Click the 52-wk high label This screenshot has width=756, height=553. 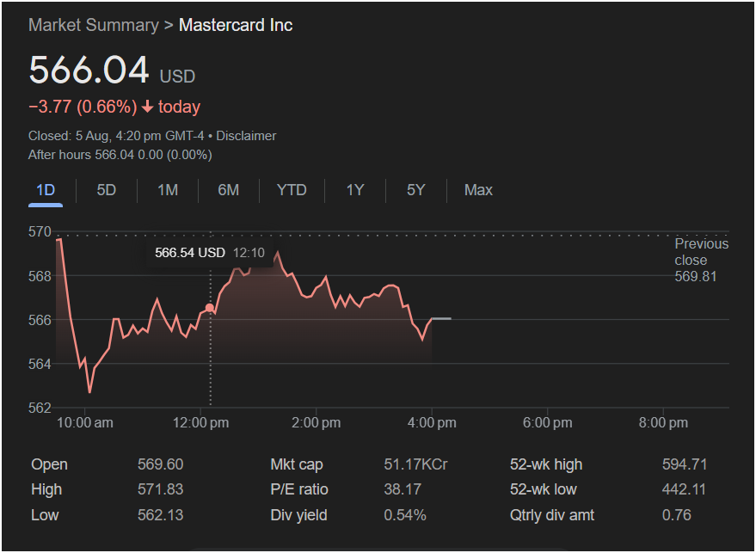click(x=546, y=464)
